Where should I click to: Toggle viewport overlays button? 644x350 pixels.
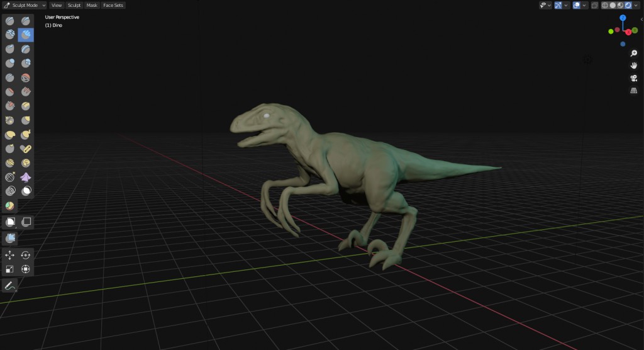[x=576, y=5]
